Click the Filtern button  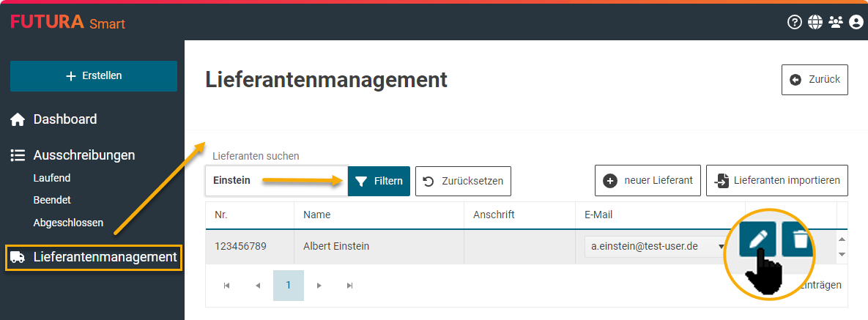[379, 181]
